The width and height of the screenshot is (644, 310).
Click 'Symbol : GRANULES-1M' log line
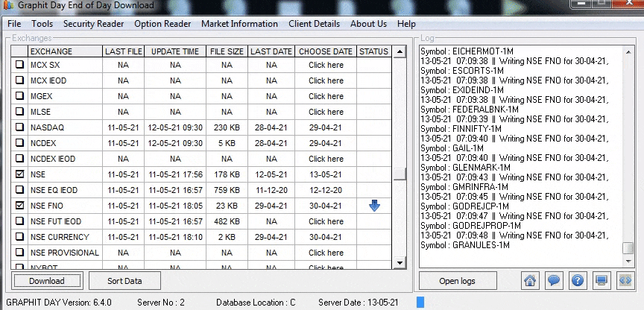465,245
